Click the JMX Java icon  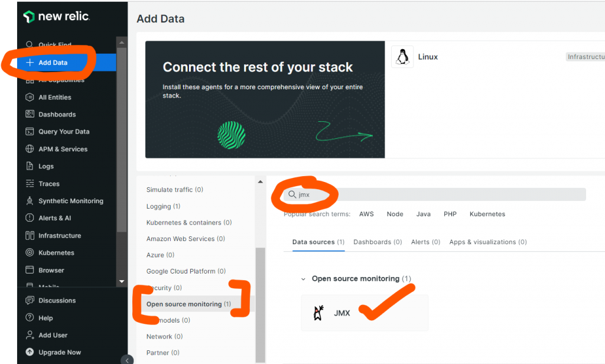319,313
